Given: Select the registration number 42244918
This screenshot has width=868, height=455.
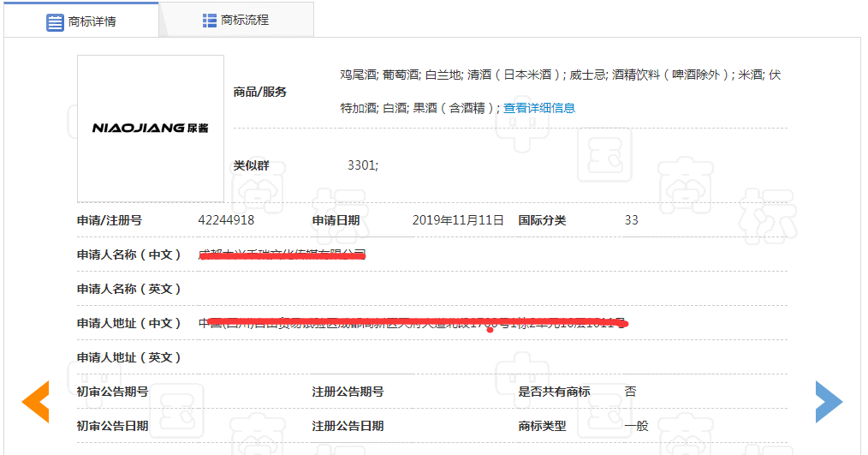Looking at the screenshot, I should tap(226, 220).
